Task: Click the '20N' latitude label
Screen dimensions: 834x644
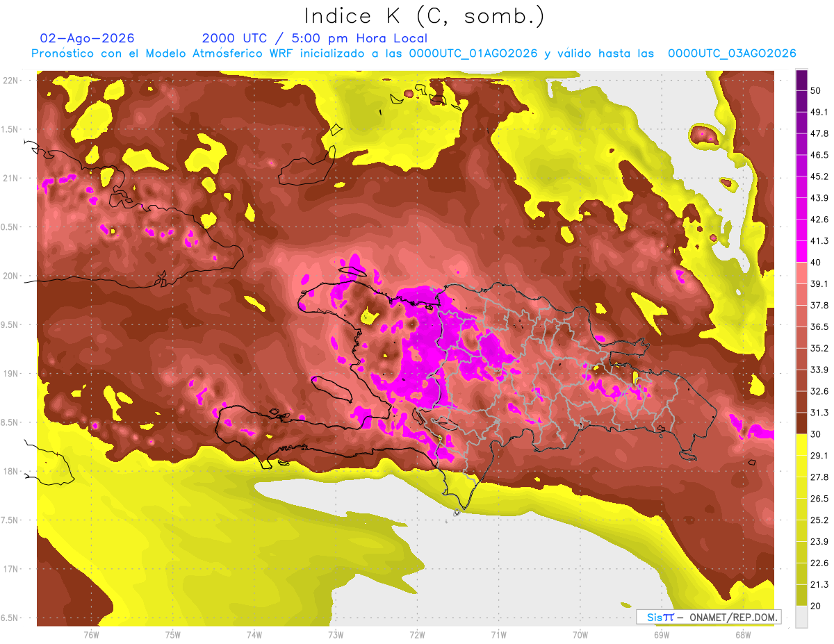Action: 10,276
